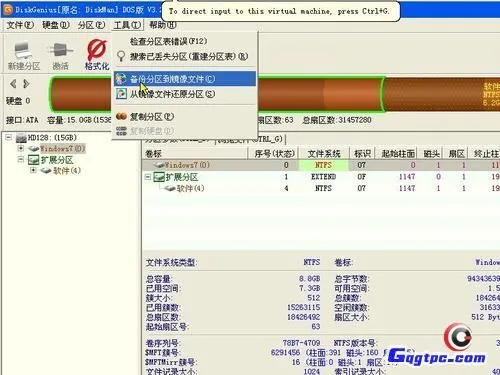The height and width of the screenshot is (375, 500).
Task: Click the 卷标 column header
Action: [195, 154]
